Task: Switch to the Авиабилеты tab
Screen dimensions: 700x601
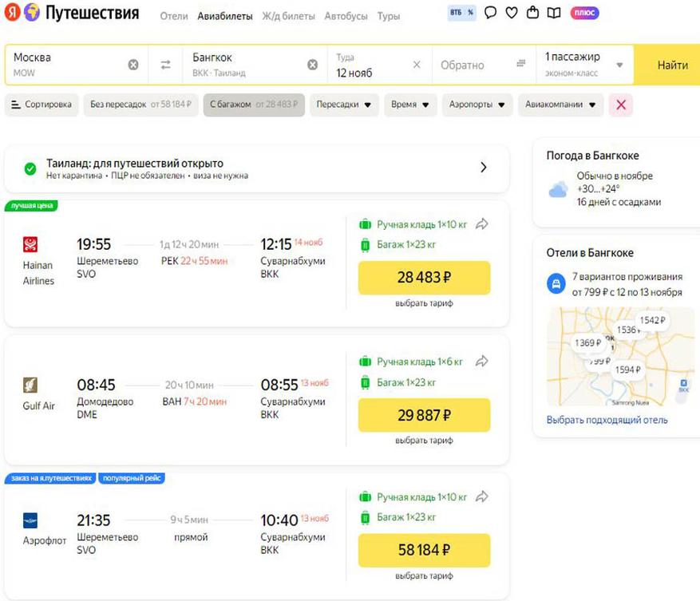Action: click(225, 16)
